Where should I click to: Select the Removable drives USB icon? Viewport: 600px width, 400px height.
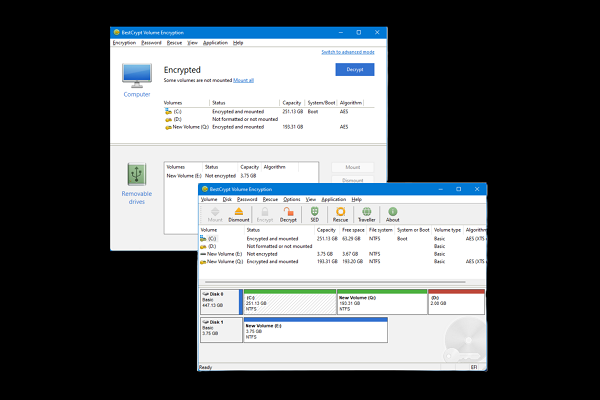click(137, 173)
